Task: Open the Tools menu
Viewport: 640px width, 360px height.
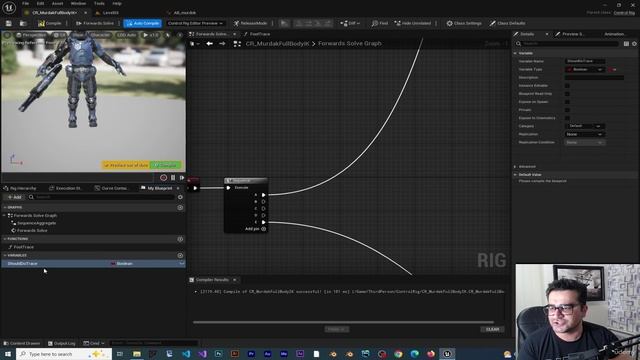Action: coord(99,3)
